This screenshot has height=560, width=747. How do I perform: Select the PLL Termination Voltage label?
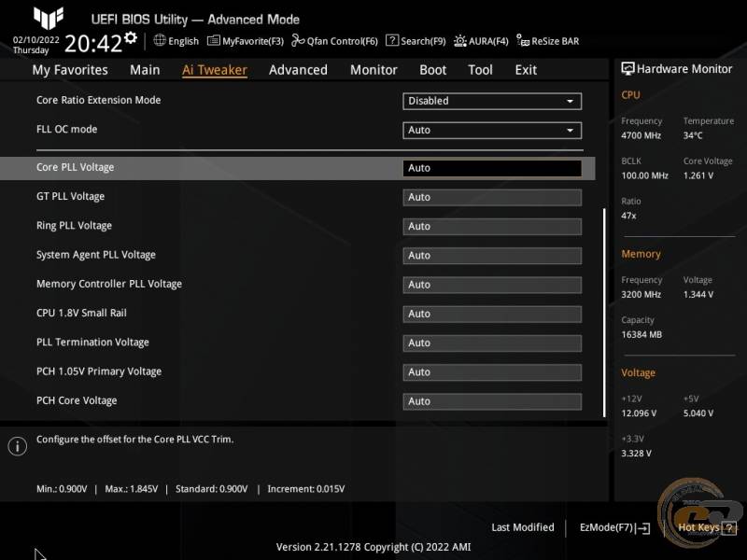[x=92, y=343]
